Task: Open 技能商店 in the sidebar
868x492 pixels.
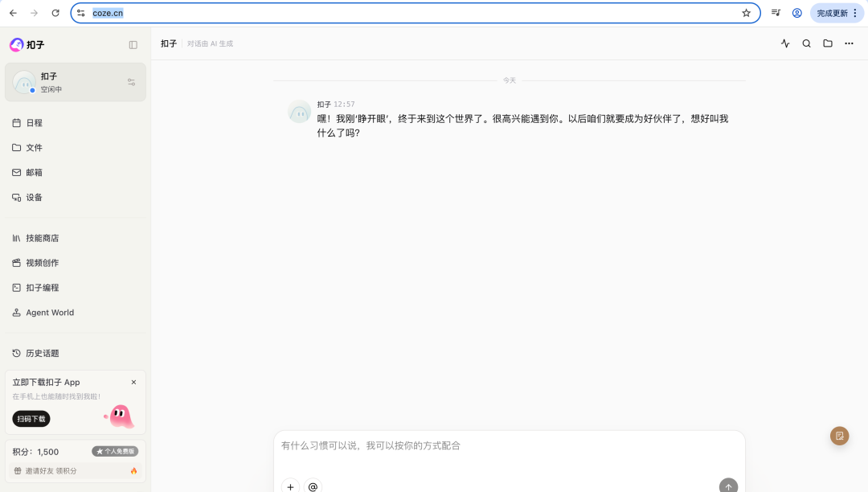Action: click(76, 238)
